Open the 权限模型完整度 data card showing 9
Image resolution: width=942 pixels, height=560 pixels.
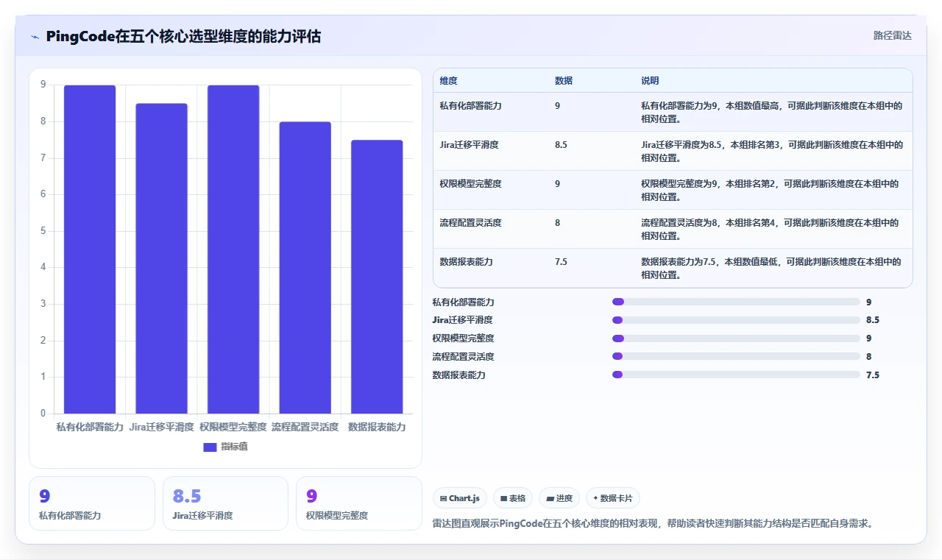coord(358,503)
